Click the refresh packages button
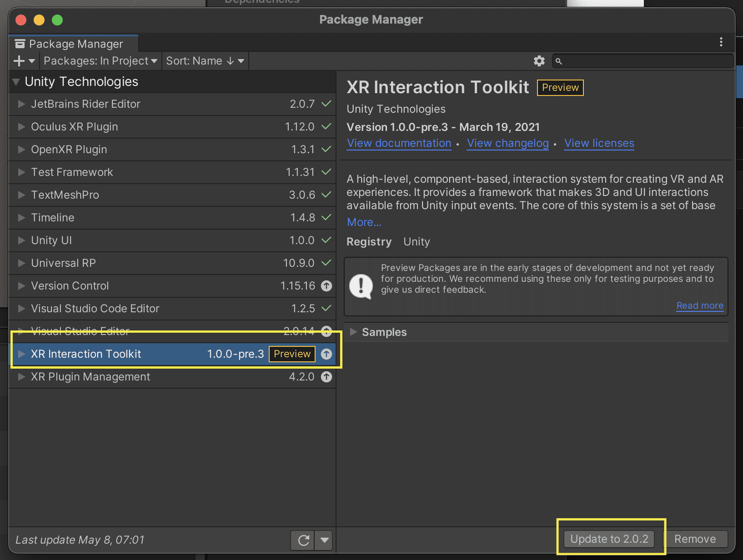The width and height of the screenshot is (743, 560). [x=303, y=540]
